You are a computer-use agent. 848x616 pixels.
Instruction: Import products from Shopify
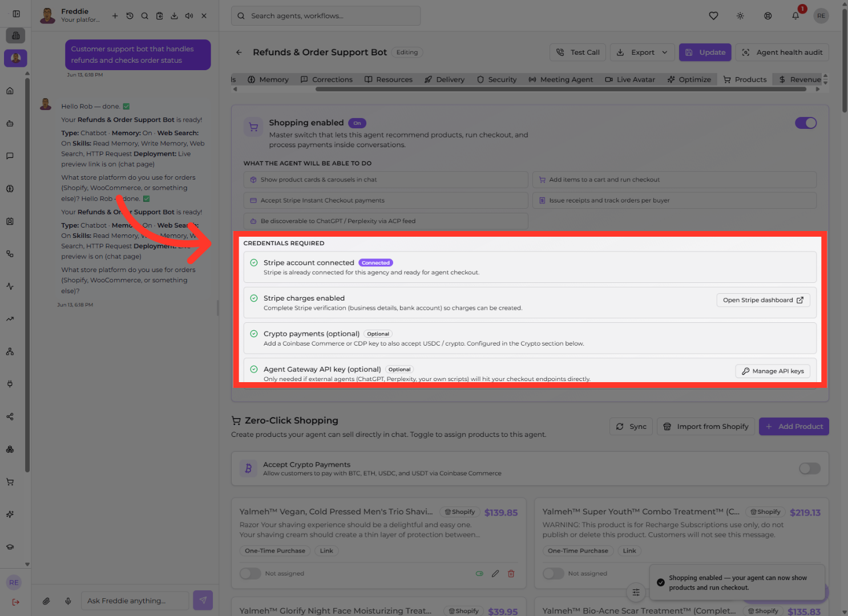click(x=706, y=427)
